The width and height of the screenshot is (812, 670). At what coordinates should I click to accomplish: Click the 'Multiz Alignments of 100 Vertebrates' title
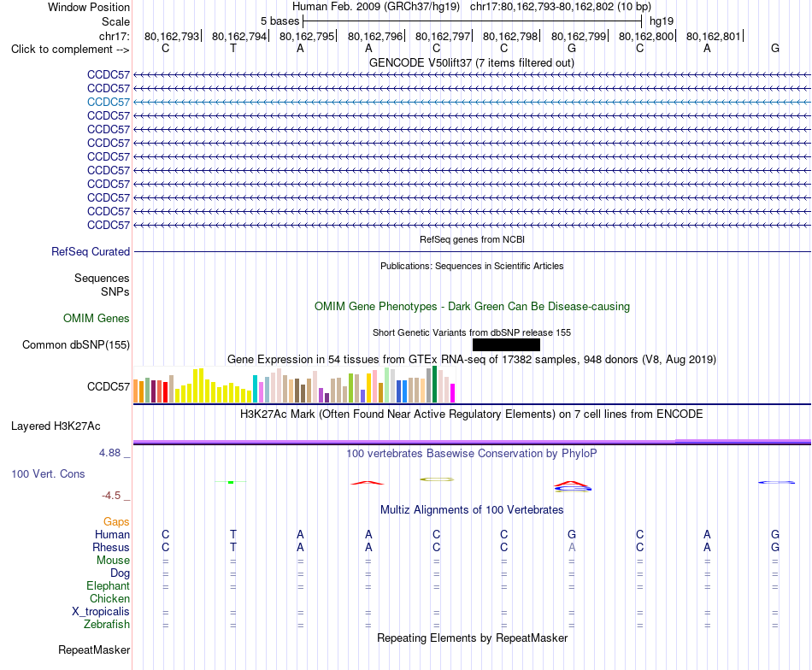coord(472,510)
